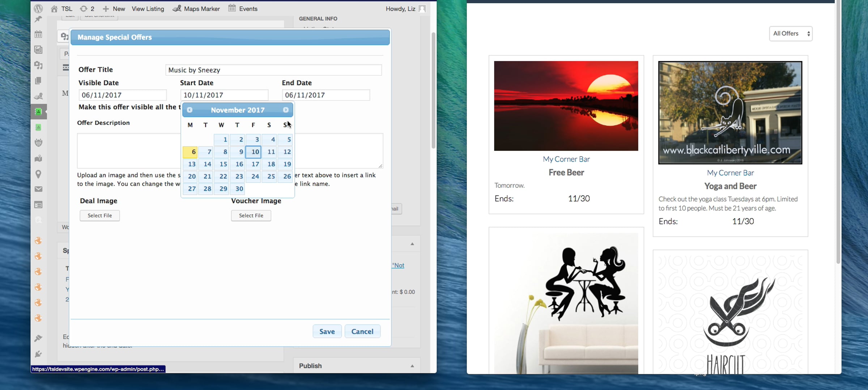Open Pages via the stacked pages sidebar icon

pos(38,81)
